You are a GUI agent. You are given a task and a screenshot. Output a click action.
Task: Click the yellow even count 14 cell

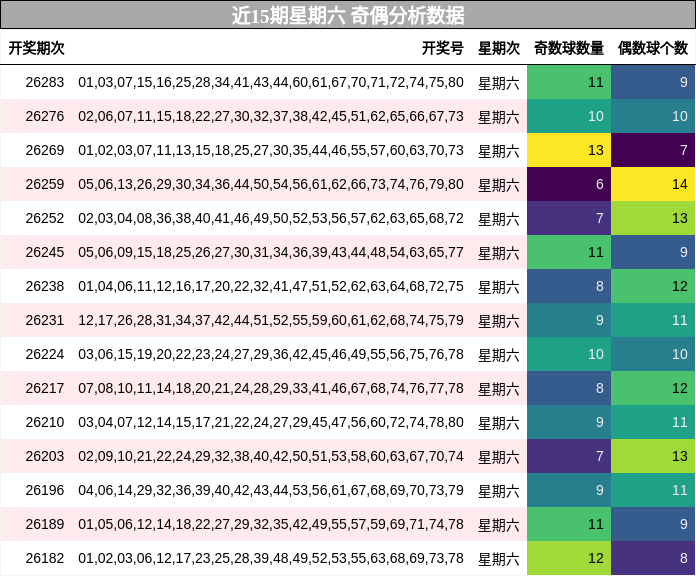coord(653,184)
